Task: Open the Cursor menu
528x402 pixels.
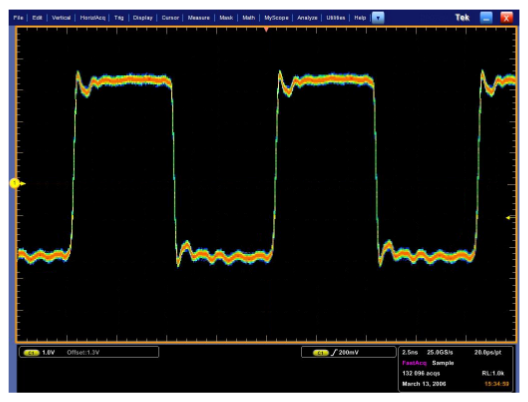Action: (x=170, y=18)
